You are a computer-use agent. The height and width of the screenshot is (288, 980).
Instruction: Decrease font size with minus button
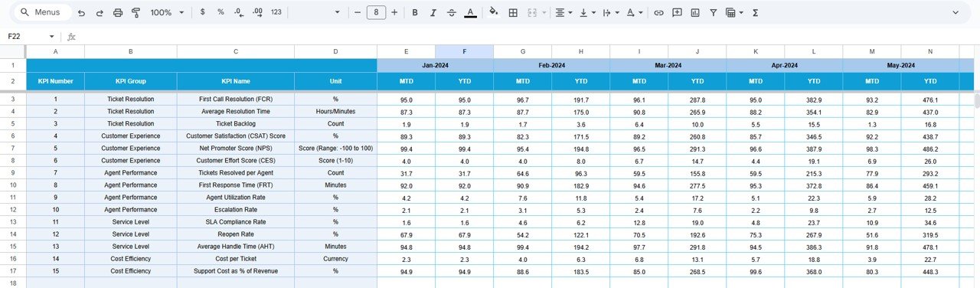tap(357, 12)
